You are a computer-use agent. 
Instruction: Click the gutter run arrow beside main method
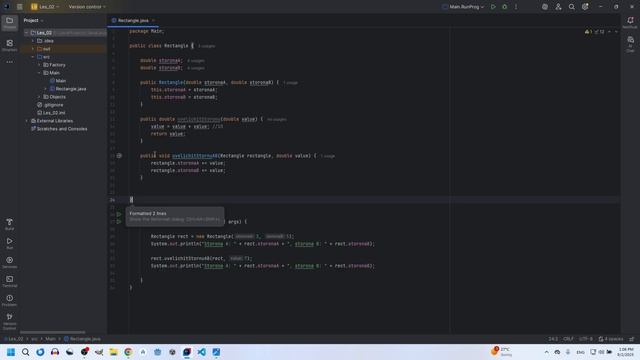tap(119, 222)
